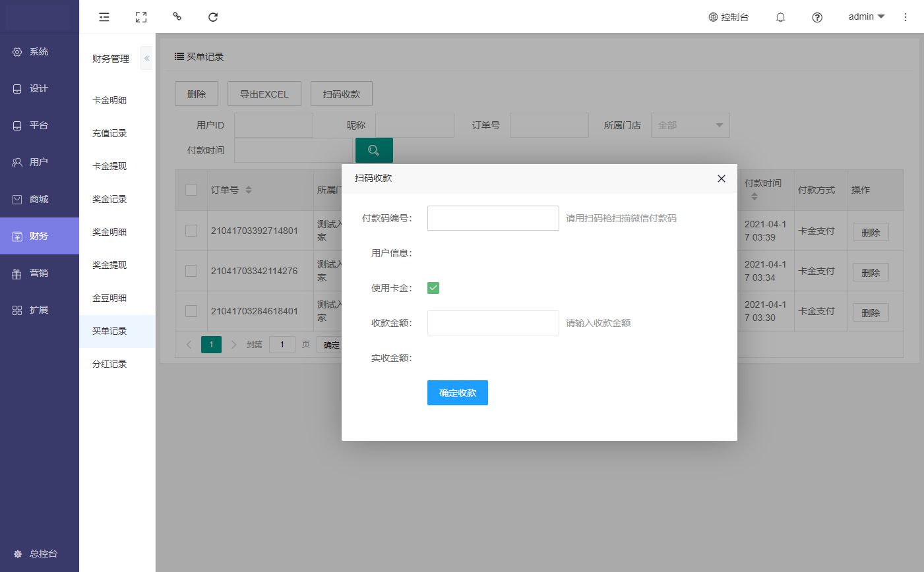Click the 导出EXCEL button
Viewport: 924px width, 572px height.
pyautogui.click(x=264, y=94)
